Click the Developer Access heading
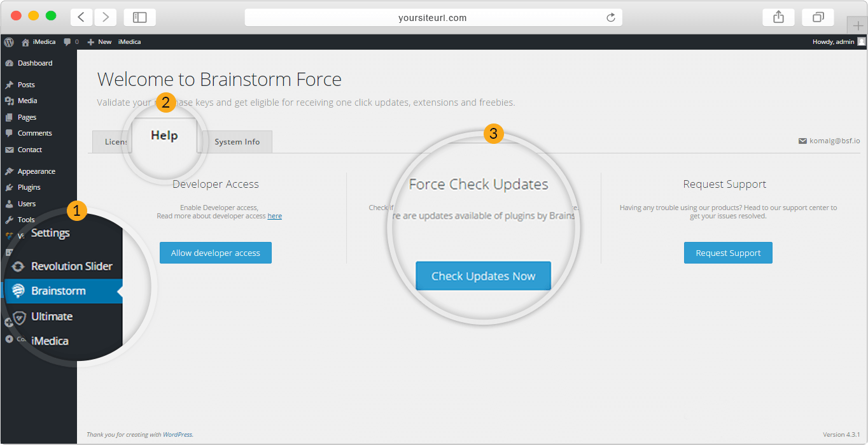This screenshot has height=445, width=868. coord(216,184)
